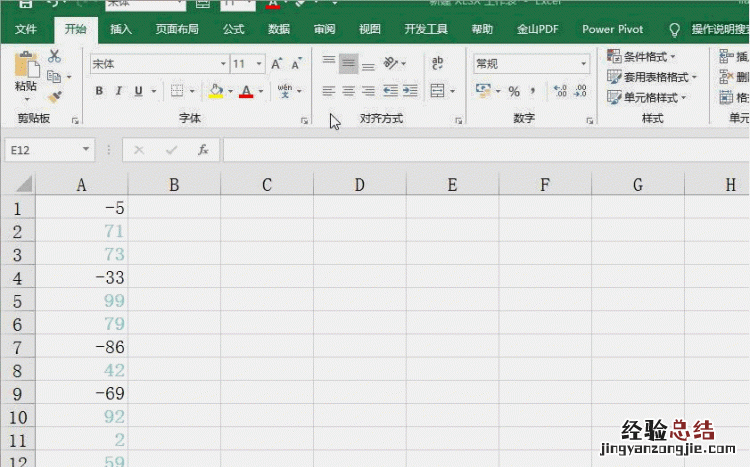Select the Format Painter brush icon
This screenshot has height=467, width=750.
(x=55, y=97)
